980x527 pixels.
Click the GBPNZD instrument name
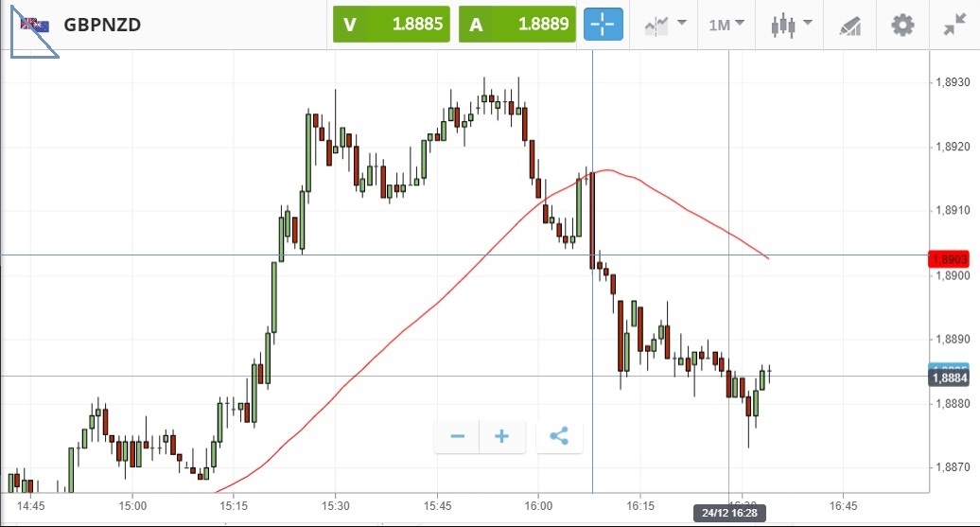[x=102, y=25]
